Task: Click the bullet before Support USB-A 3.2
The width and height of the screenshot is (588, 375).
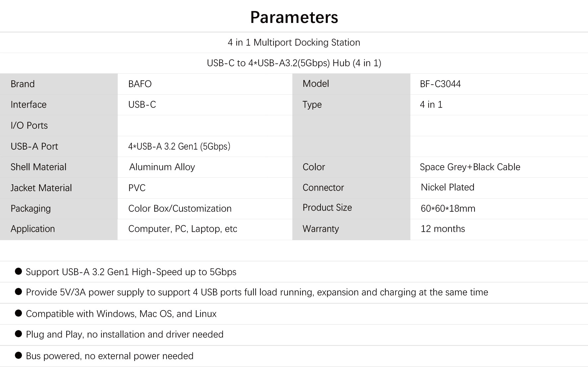Action: (x=19, y=271)
